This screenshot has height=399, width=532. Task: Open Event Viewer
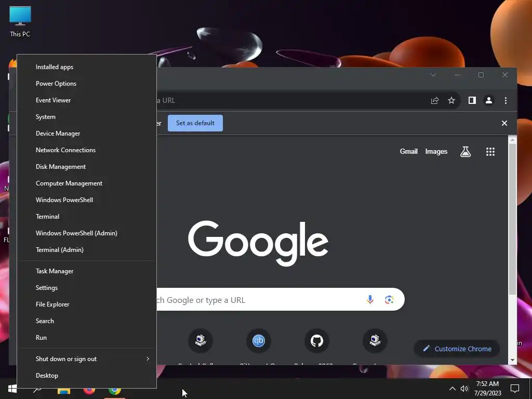click(x=87, y=100)
